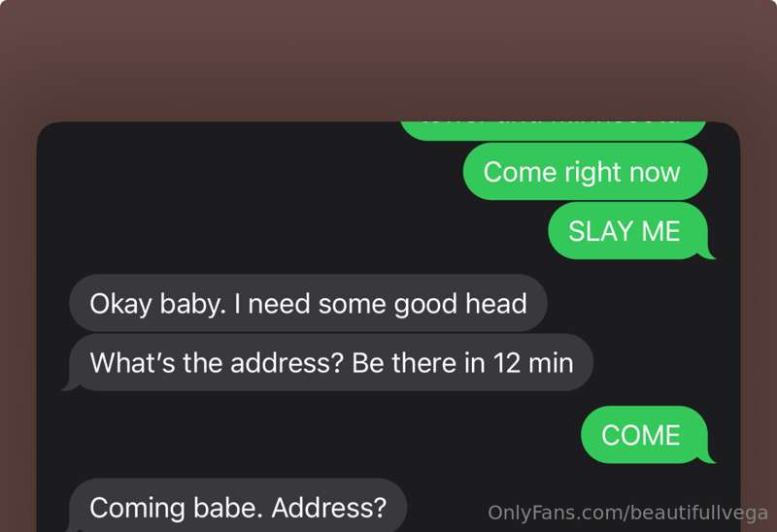
Task: Click empty dark chat area left of "COME"
Action: coord(322,435)
